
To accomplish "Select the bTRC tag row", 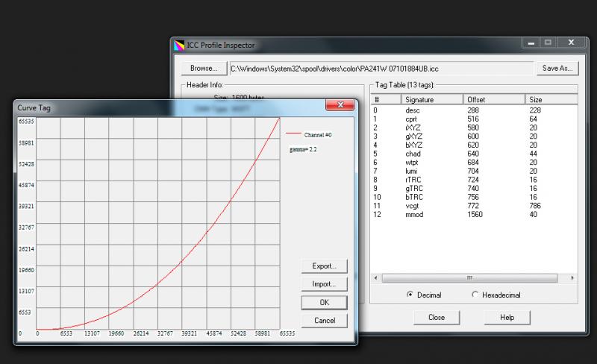I will coord(474,197).
